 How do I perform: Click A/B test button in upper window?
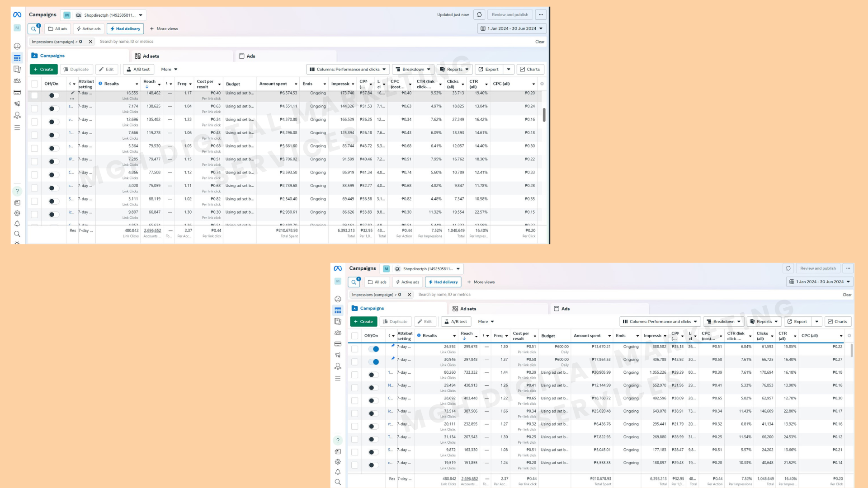[138, 70]
